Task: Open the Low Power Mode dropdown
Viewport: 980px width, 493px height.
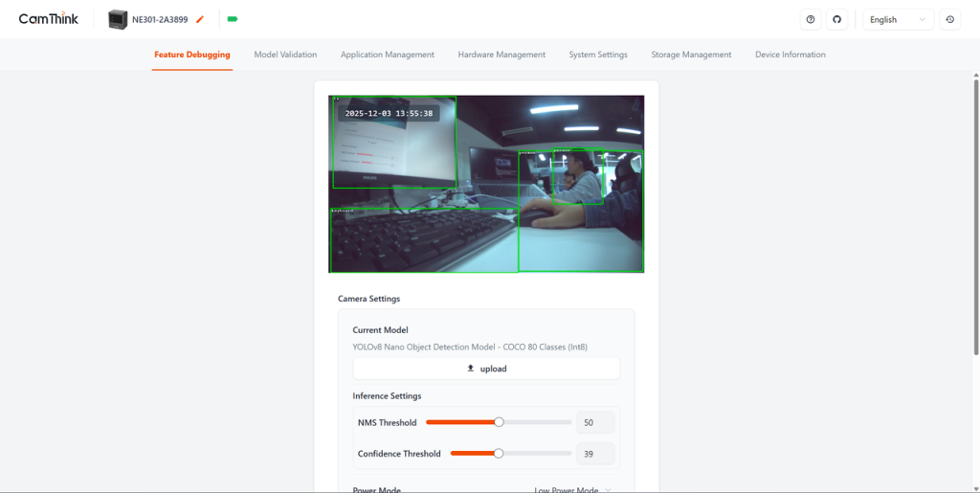Action: (x=572, y=489)
